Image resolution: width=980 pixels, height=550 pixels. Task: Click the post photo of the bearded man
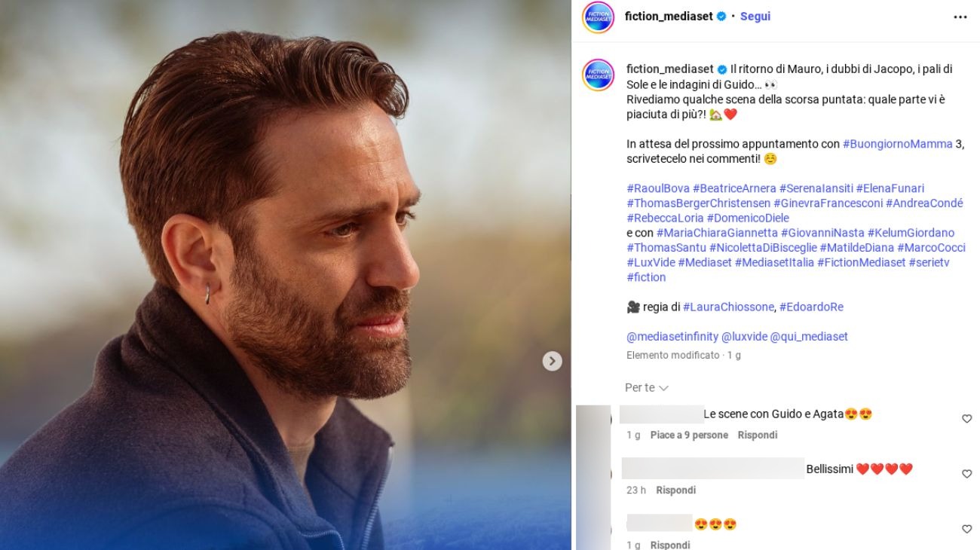(x=285, y=275)
